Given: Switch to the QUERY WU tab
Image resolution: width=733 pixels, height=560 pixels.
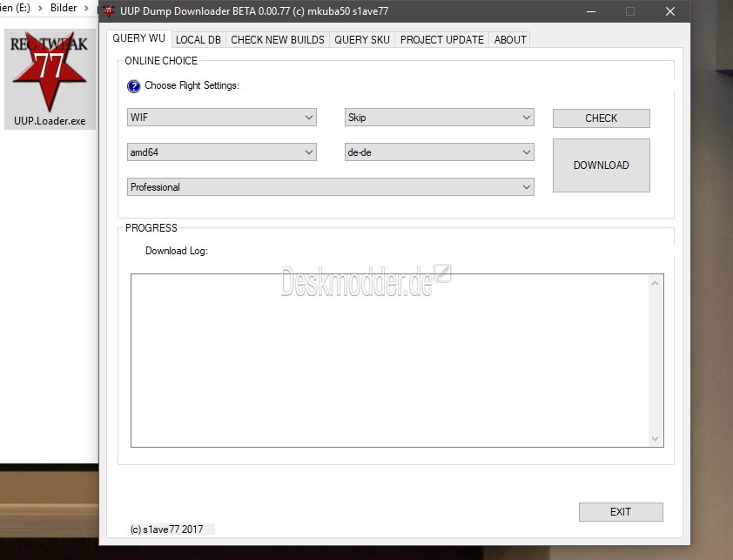Looking at the screenshot, I should click(x=138, y=38).
